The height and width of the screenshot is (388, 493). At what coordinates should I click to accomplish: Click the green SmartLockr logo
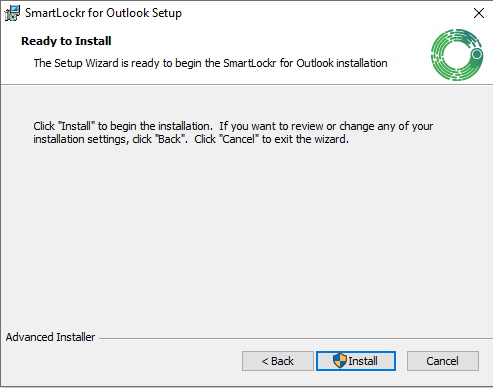point(457,55)
